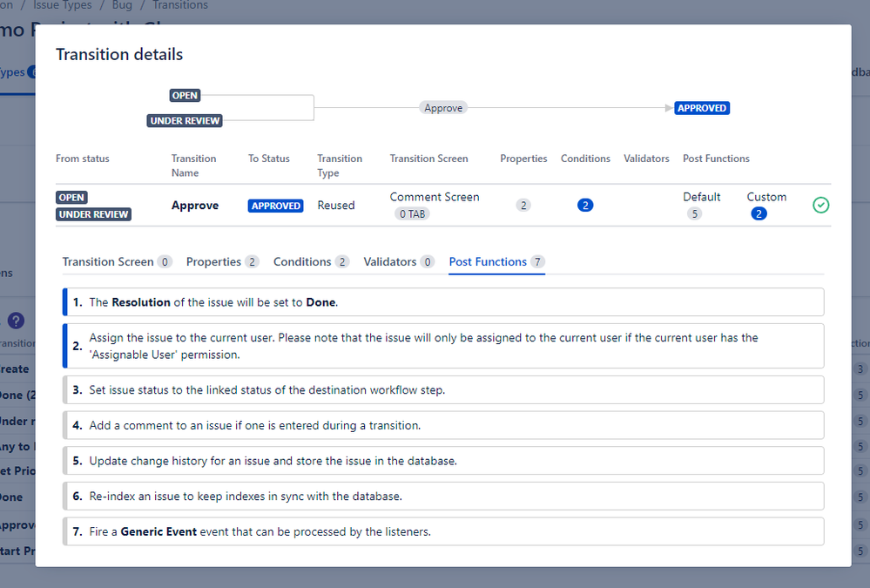Image resolution: width=870 pixels, height=588 pixels.
Task: Click the Approve label in the diagram
Action: 443,108
